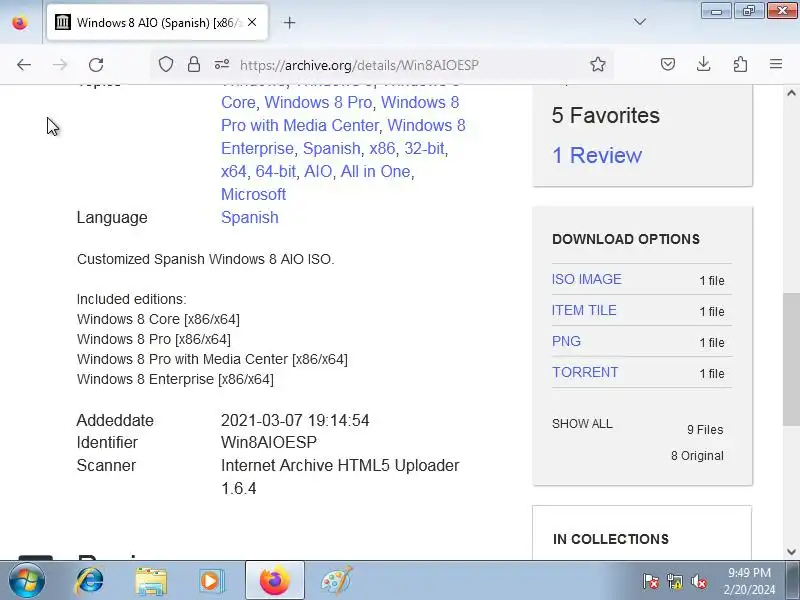This screenshot has height=600, width=800.
Task: Download the TORRENT file
Action: coord(585,372)
